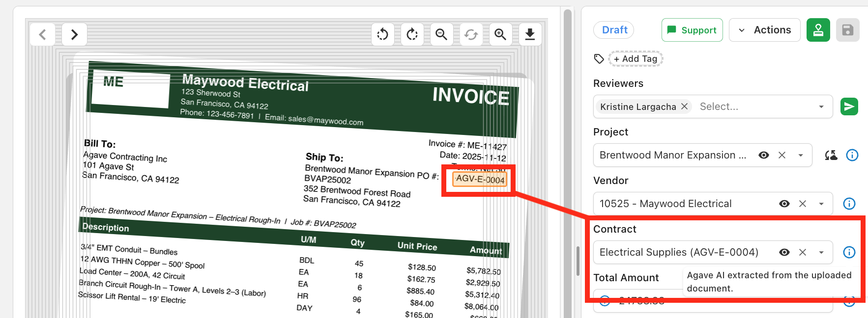This screenshot has height=318, width=868.
Task: Click the Date: 2025-11-12 text
Action: [x=473, y=157]
